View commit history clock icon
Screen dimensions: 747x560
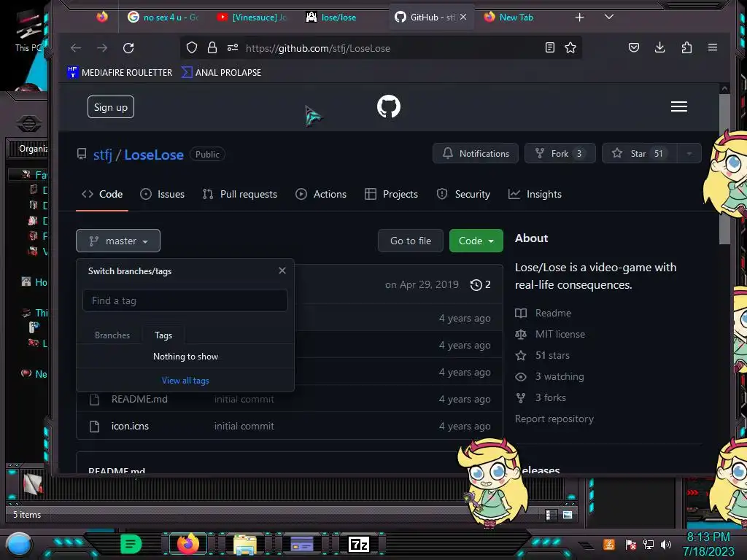click(x=480, y=285)
